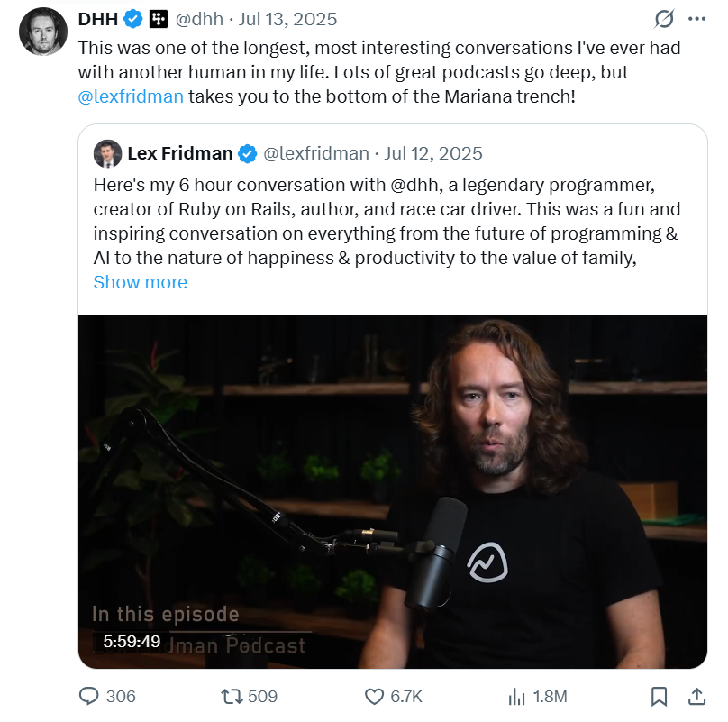
Task: Reply to DHH's post
Action: point(90,696)
